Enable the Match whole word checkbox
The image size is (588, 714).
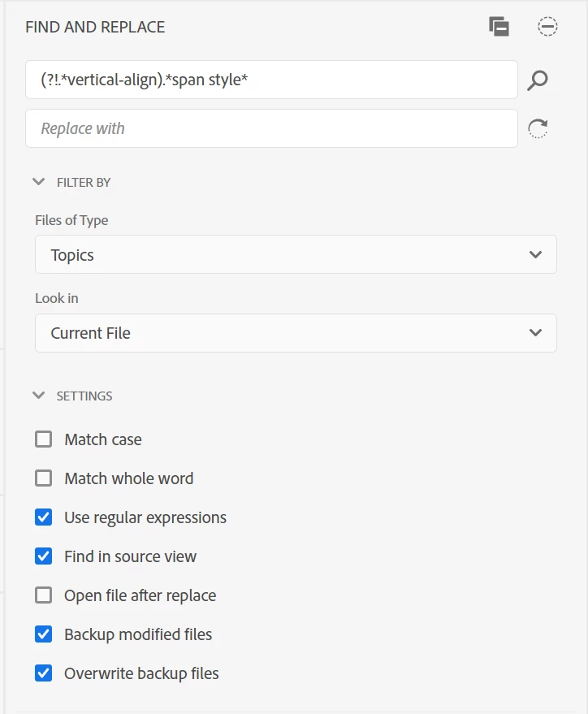[x=44, y=478]
